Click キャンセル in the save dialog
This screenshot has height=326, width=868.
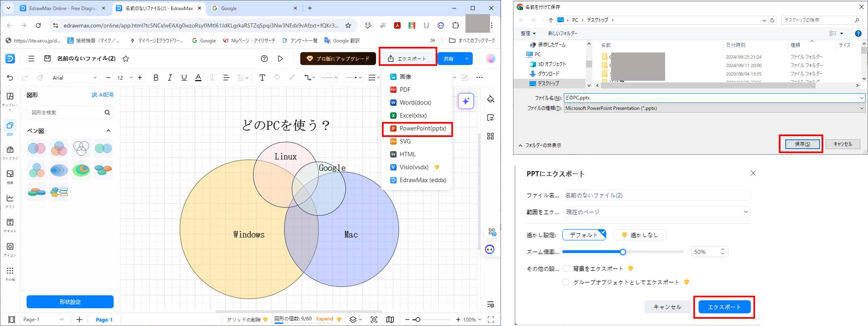(x=843, y=144)
